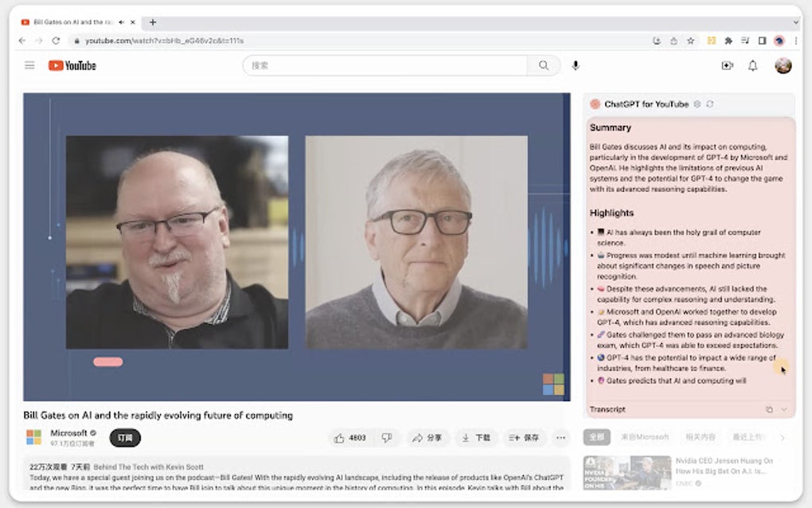Viewport: 812px width, 508px height.
Task: Open the Microsoft channel name link
Action: point(68,433)
